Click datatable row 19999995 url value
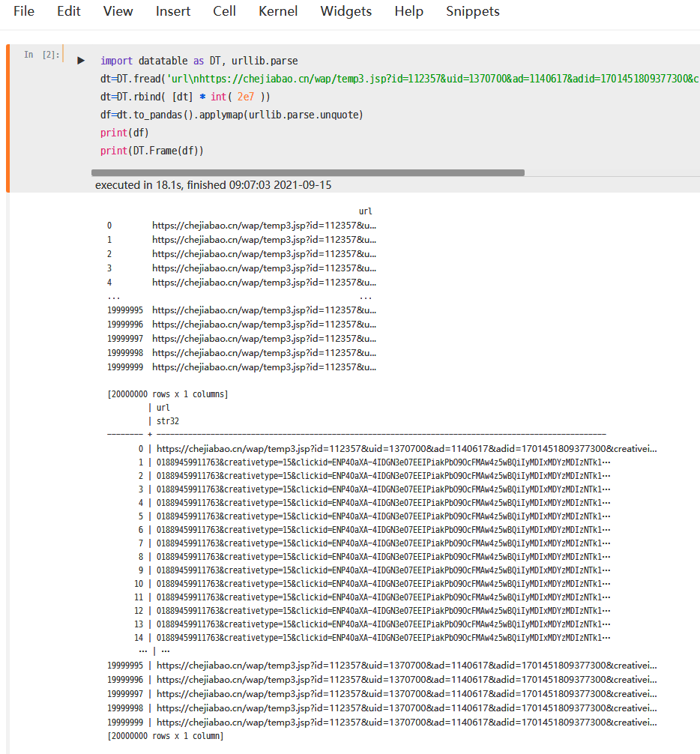Image resolution: width=700 pixels, height=754 pixels. [407, 666]
